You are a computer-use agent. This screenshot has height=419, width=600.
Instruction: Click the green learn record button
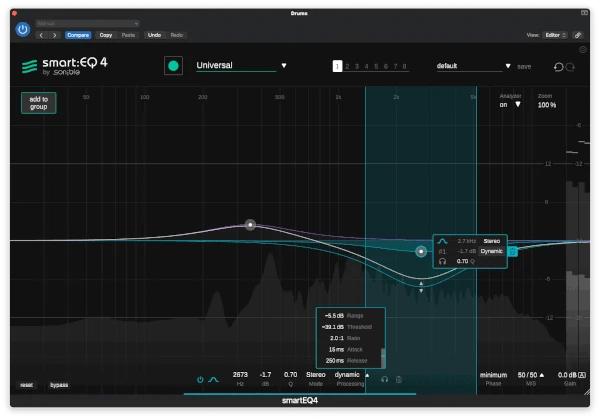(x=173, y=66)
